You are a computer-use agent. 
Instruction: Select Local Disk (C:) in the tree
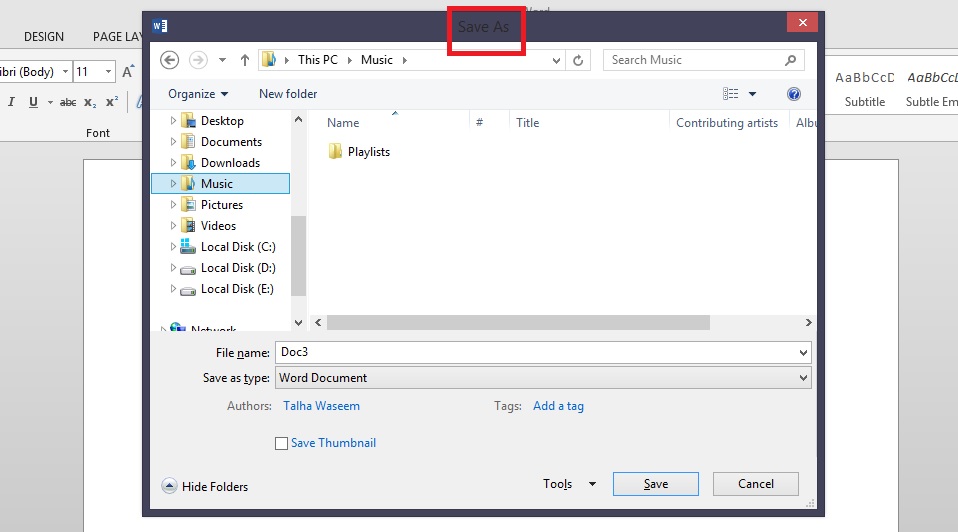(x=238, y=247)
